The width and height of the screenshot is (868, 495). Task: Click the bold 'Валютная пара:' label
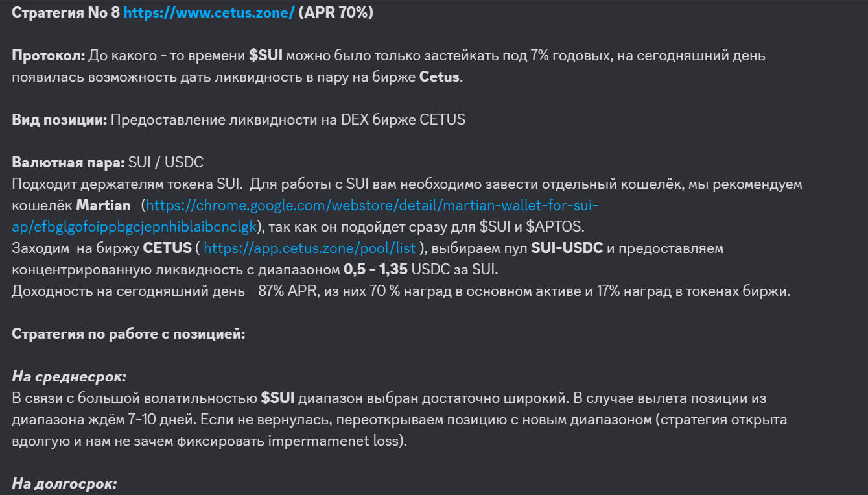point(69,163)
